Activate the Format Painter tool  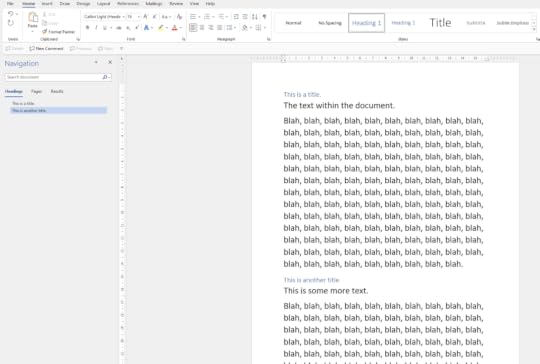click(58, 32)
